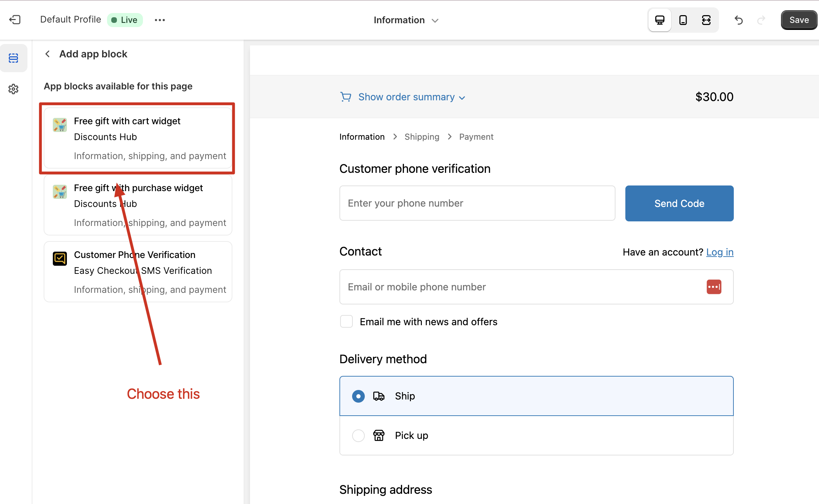Select the Ship delivery radio button
The height and width of the screenshot is (504, 819).
(358, 396)
